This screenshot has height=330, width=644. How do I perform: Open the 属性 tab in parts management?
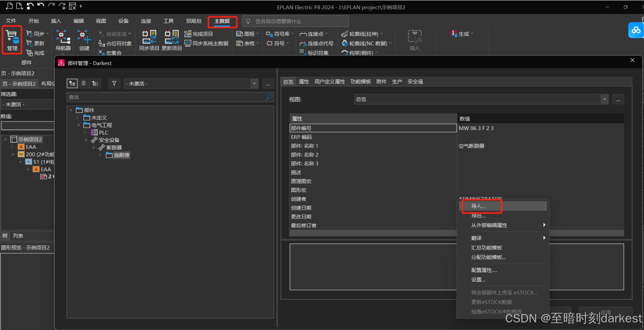coord(304,82)
